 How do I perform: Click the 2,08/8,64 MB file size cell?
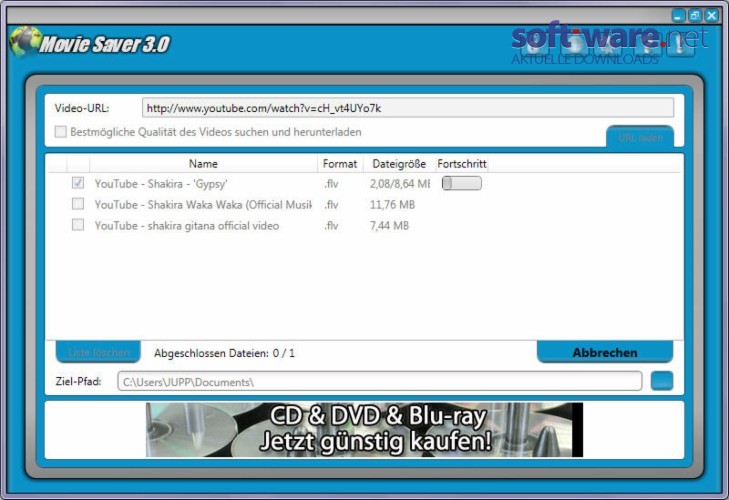click(x=400, y=184)
